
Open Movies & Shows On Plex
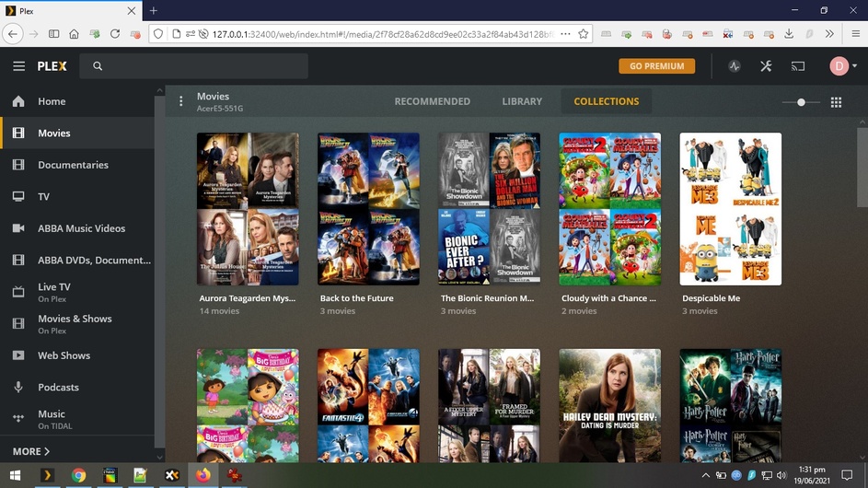pyautogui.click(x=77, y=323)
